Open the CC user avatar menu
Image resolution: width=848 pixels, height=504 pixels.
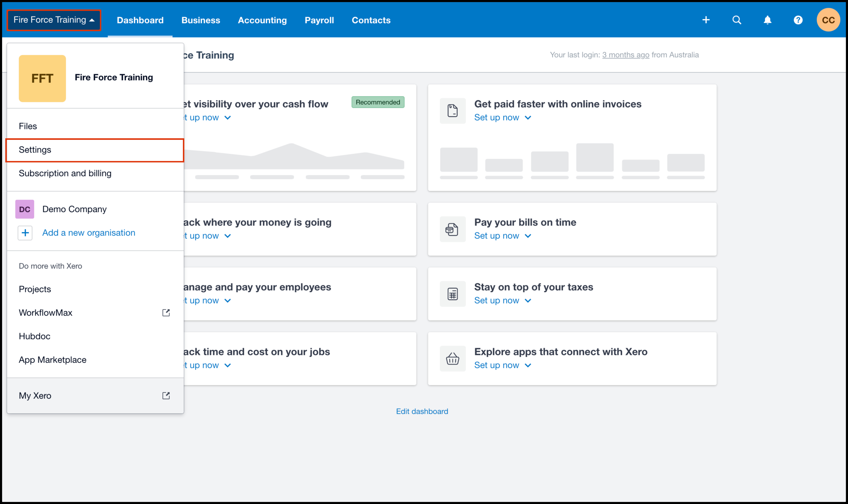[828, 20]
